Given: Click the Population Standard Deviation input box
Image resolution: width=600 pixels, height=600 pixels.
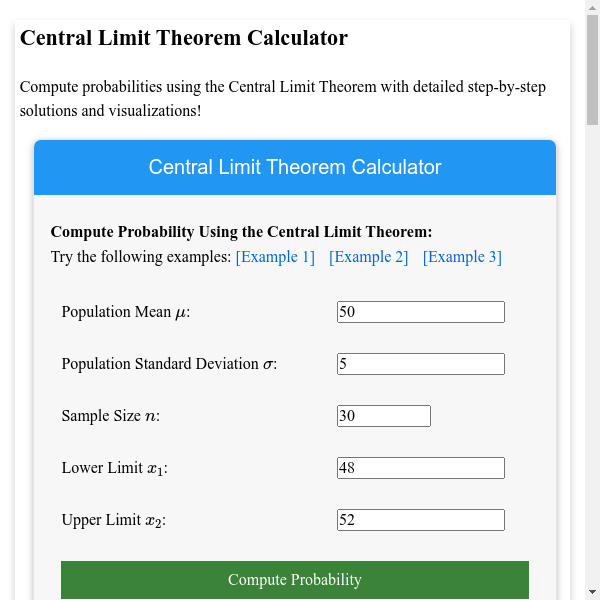Looking at the screenshot, I should click(420, 364).
